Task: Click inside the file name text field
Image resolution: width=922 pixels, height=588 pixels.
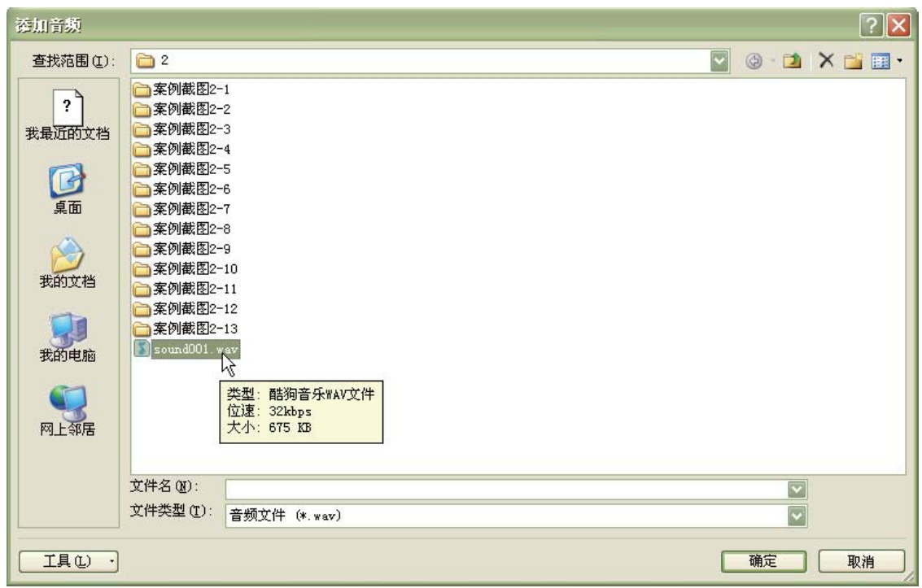Action: (x=507, y=490)
